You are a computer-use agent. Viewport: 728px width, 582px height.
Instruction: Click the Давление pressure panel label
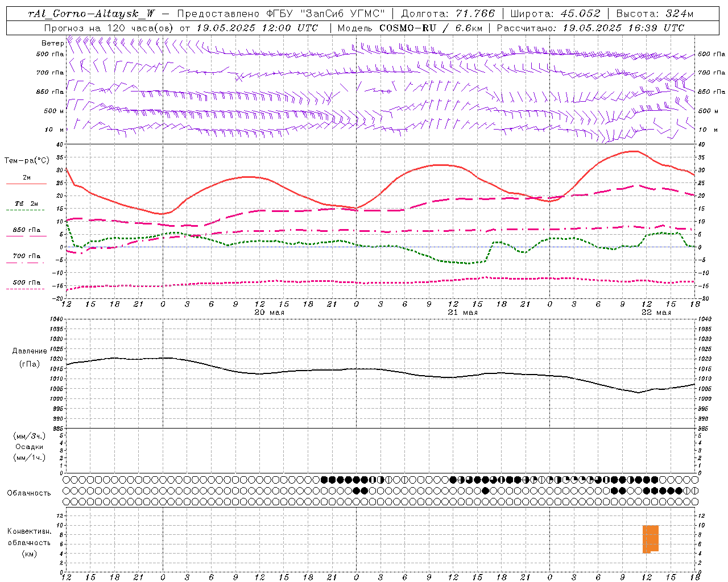point(29,351)
